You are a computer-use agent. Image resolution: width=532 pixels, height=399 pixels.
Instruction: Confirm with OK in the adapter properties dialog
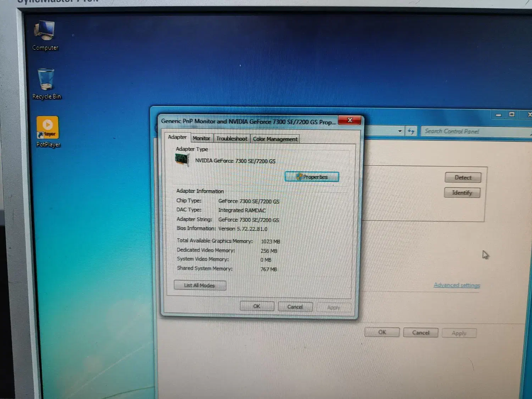[257, 306]
